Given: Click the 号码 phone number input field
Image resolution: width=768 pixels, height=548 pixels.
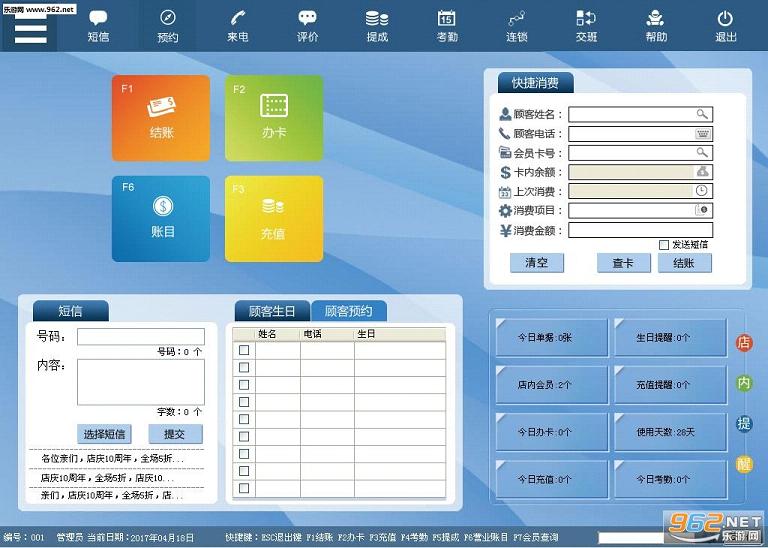Looking at the screenshot, I should pyautogui.click(x=141, y=337).
